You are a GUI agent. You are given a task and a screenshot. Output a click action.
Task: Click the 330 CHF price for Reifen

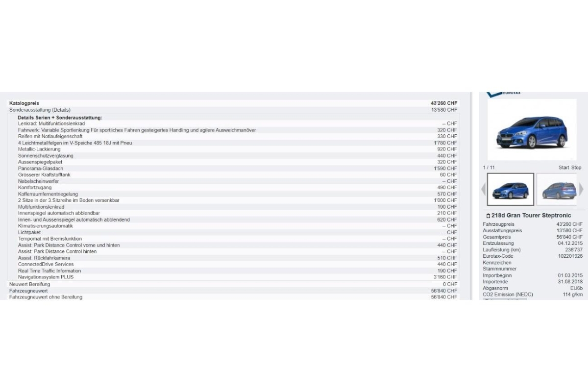pyautogui.click(x=447, y=137)
